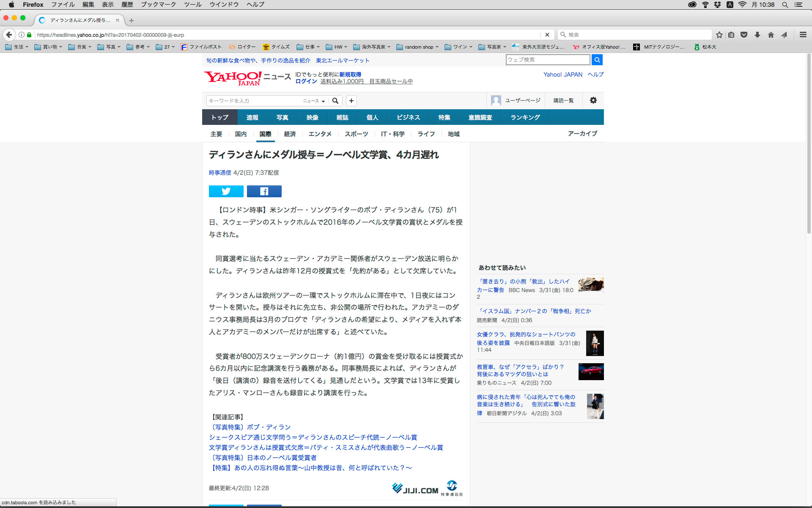Bookmark page with star icon

tap(719, 35)
